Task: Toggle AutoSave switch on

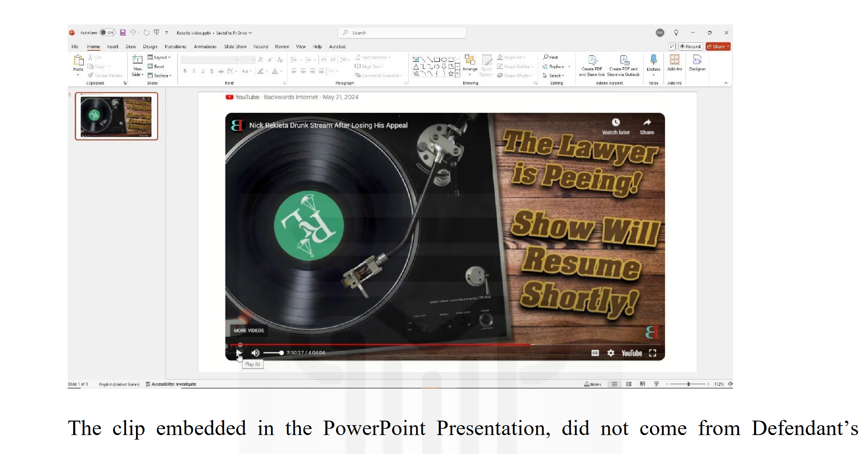Action: (107, 33)
